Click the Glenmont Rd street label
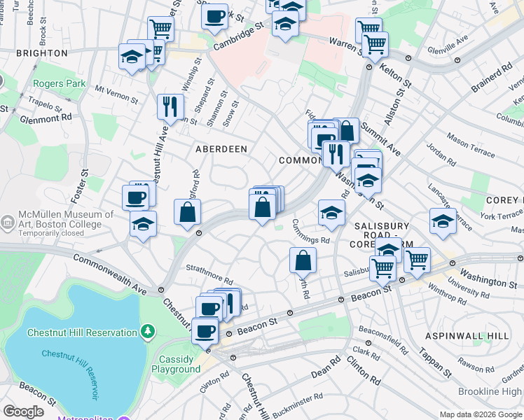Image resolution: width=524 pixels, height=420 pixels. [46, 118]
